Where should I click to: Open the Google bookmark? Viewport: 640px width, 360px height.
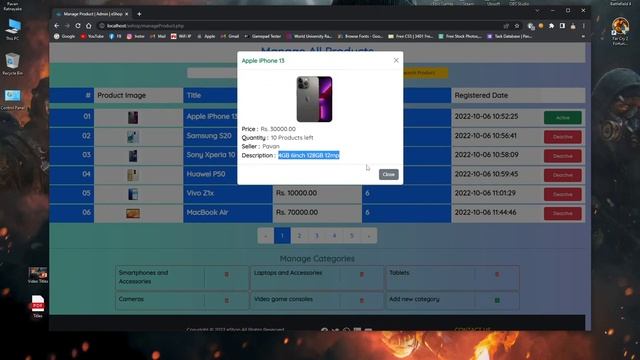coord(64,36)
